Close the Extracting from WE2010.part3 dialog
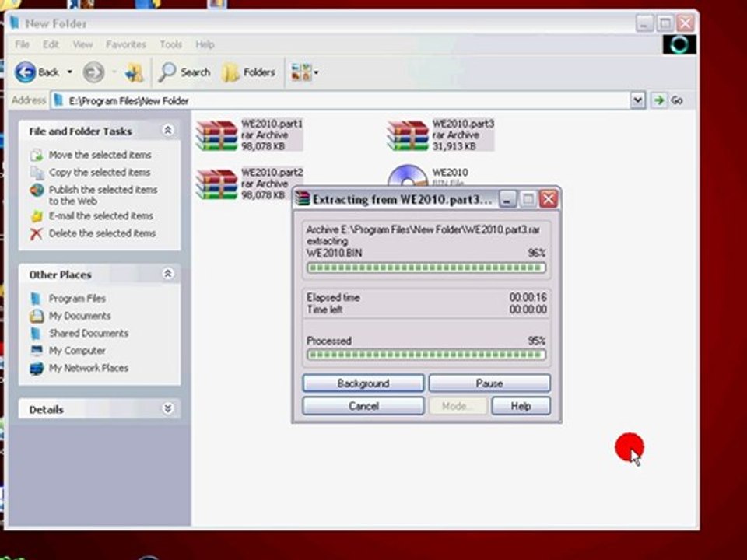 [549, 199]
